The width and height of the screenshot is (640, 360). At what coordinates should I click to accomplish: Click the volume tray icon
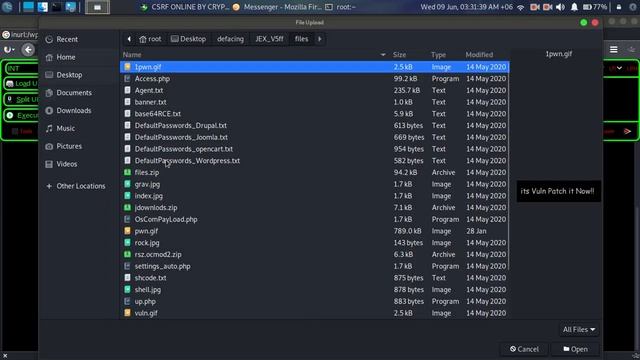(x=560, y=7)
